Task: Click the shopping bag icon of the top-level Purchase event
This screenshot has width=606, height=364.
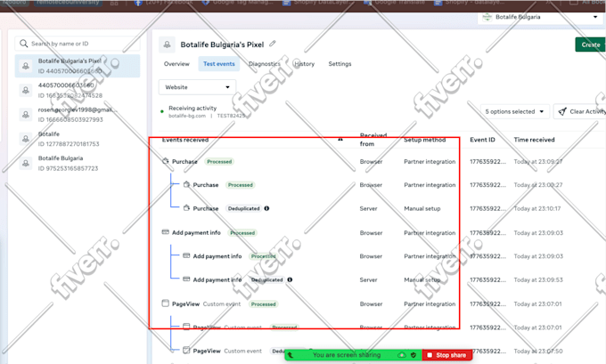Action: pyautogui.click(x=166, y=161)
